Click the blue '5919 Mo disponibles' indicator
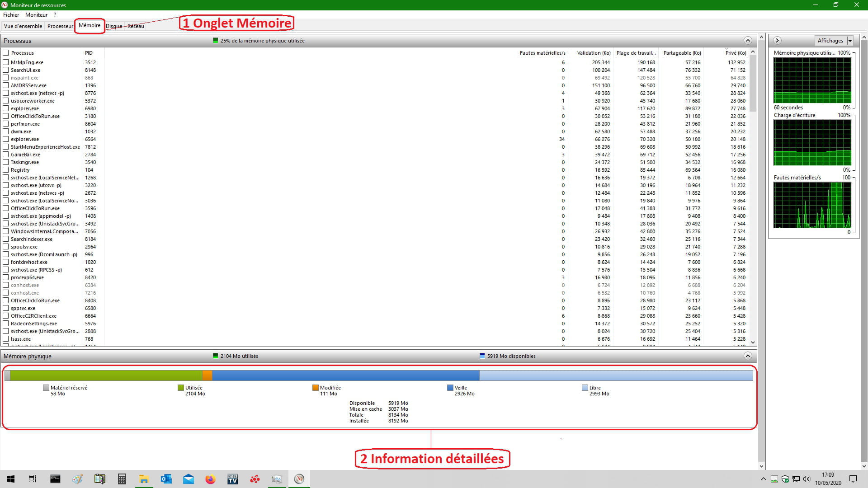 coord(482,356)
